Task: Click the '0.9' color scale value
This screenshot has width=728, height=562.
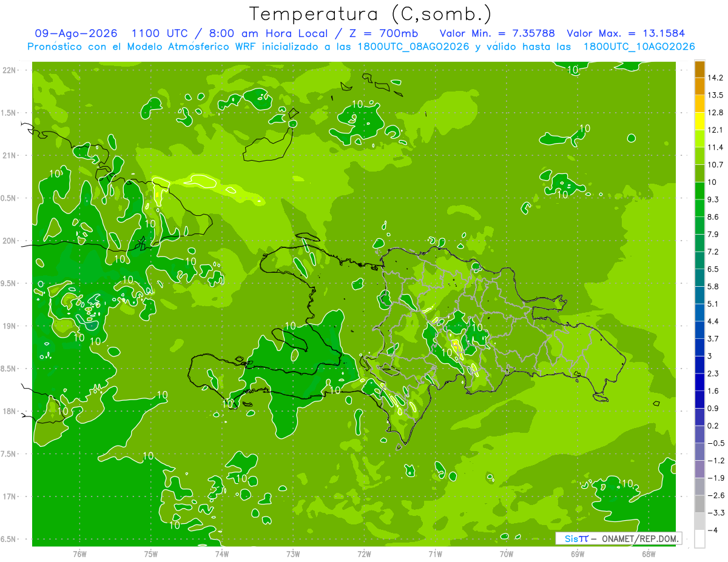Action: point(714,409)
